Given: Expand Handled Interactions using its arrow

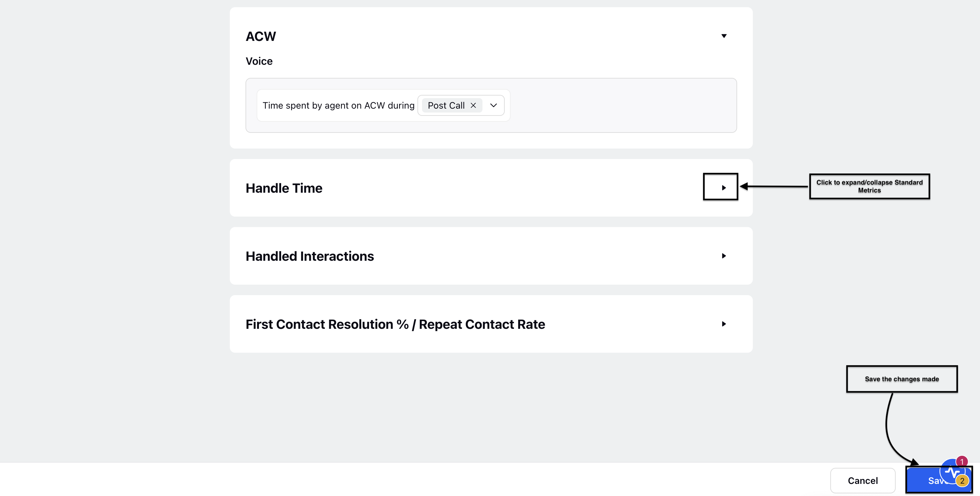Looking at the screenshot, I should 724,256.
